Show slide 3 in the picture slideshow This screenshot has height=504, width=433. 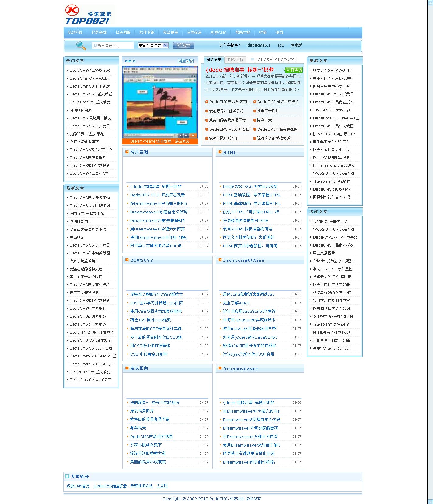click(192, 135)
